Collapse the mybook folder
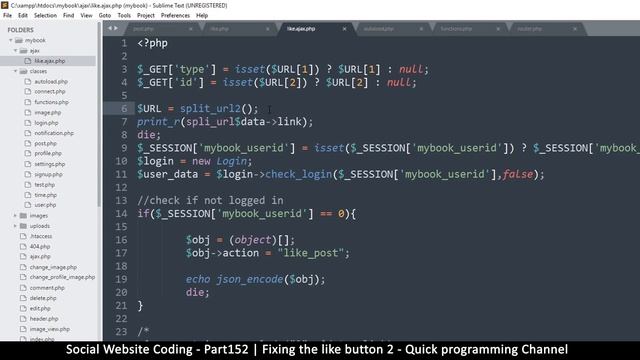640x360 pixels. 11,40
